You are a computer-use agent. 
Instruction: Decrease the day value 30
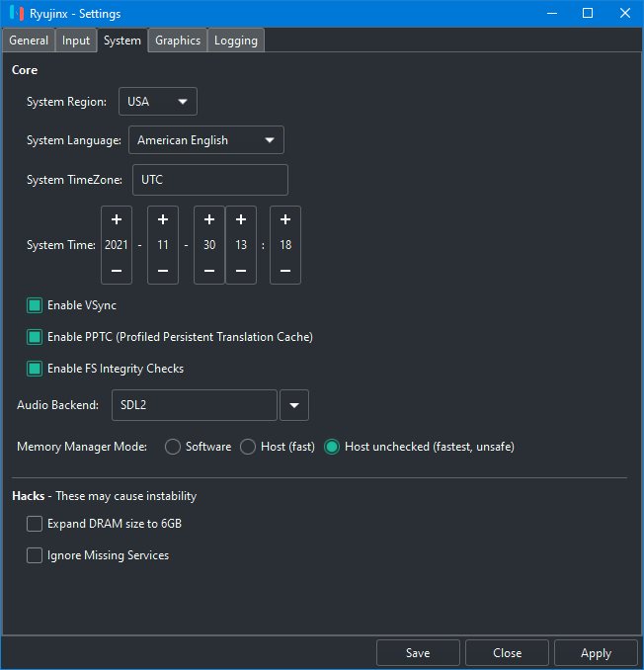pos(209,271)
